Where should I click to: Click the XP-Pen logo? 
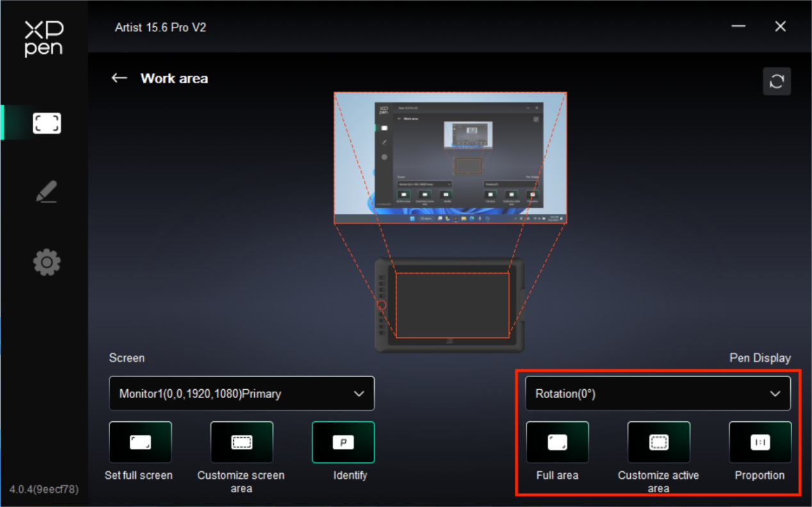(44, 38)
